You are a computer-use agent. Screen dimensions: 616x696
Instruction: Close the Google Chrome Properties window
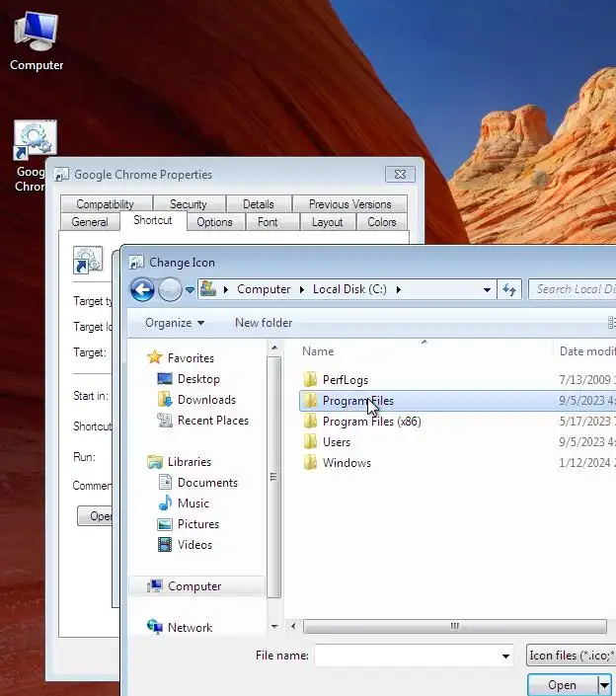coord(401,175)
